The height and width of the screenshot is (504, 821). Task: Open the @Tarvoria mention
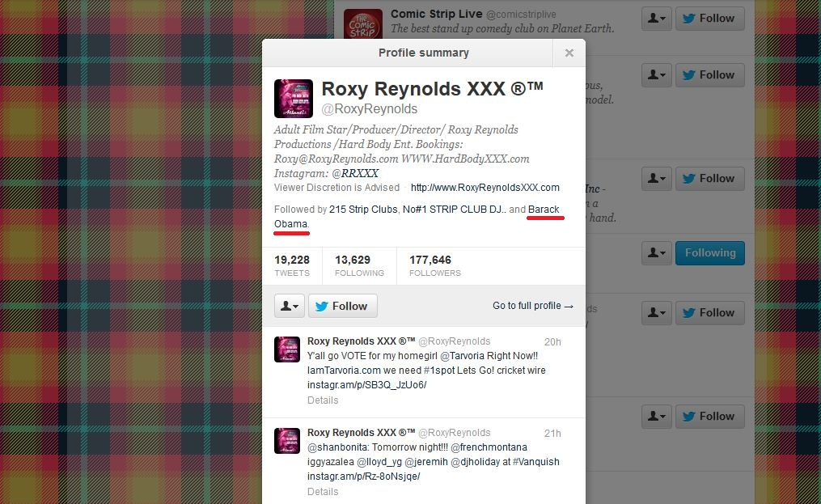coord(463,356)
